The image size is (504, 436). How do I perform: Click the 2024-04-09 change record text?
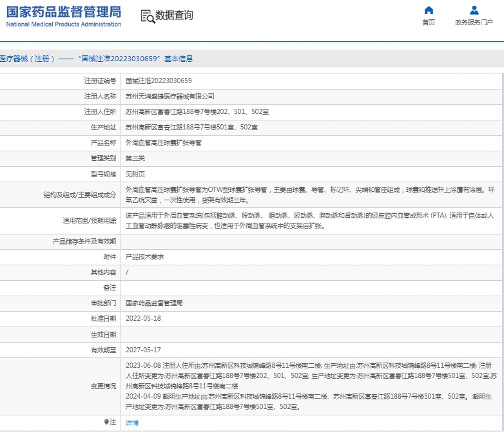coord(309,401)
